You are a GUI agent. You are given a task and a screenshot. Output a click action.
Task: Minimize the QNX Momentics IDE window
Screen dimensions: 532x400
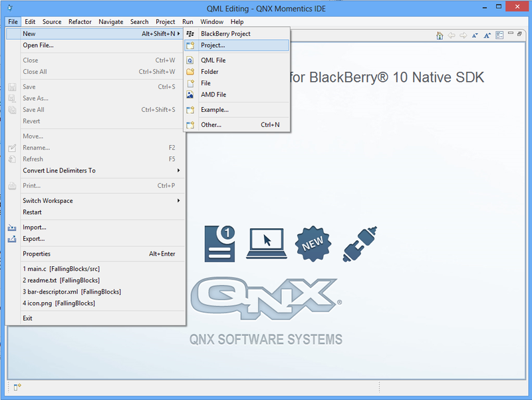point(485,7)
